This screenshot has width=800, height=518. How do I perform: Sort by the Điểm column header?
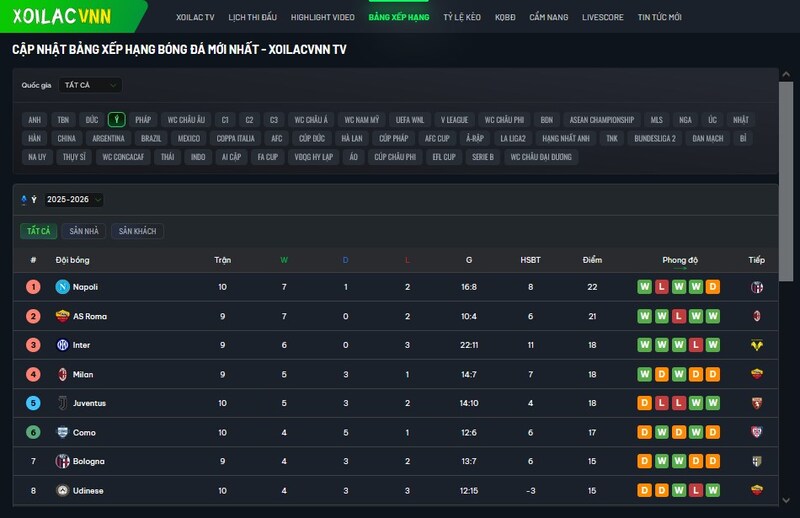592,260
